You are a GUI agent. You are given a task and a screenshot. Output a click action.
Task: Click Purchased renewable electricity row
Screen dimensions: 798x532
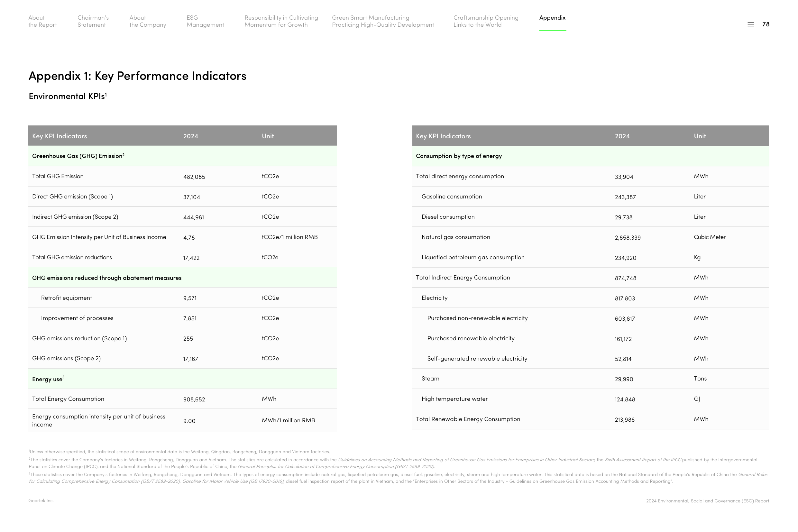pos(590,338)
